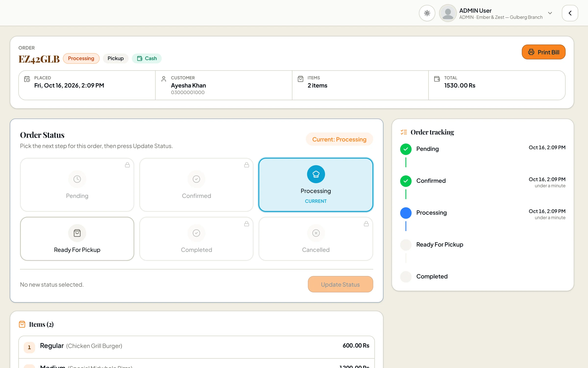
Task: Click the phone number 03000001000
Action: 188,92
